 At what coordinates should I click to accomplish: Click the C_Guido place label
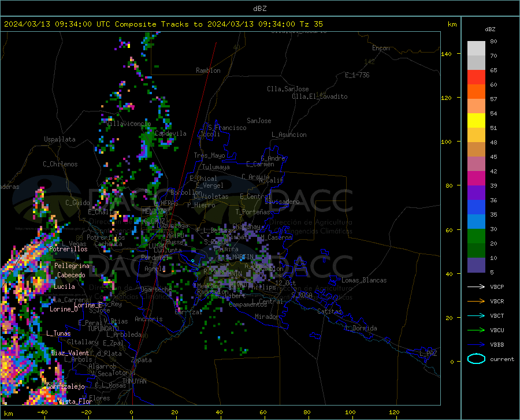[77, 203]
